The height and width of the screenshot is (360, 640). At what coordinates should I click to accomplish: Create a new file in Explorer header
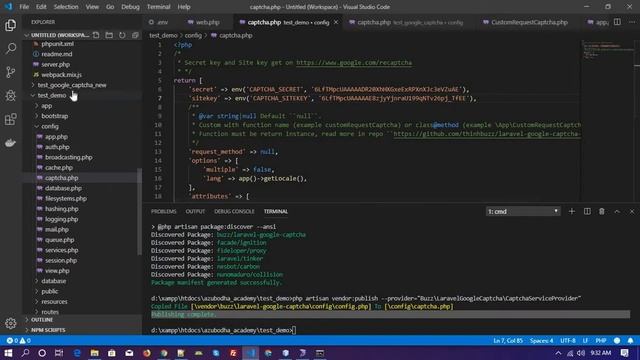tap(96, 35)
